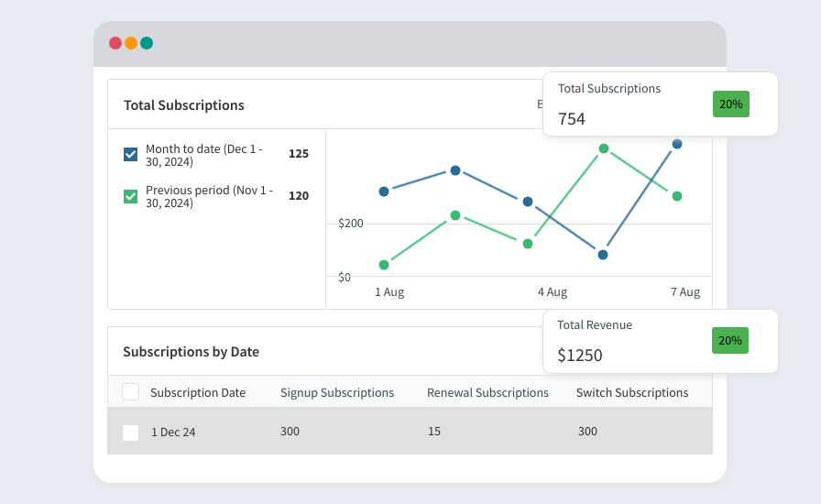
Task: Tick the select-all checkbox in table header
Action: (x=130, y=392)
